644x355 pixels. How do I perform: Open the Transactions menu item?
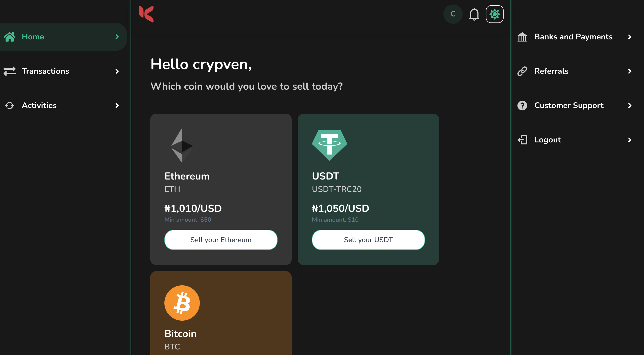pos(46,71)
